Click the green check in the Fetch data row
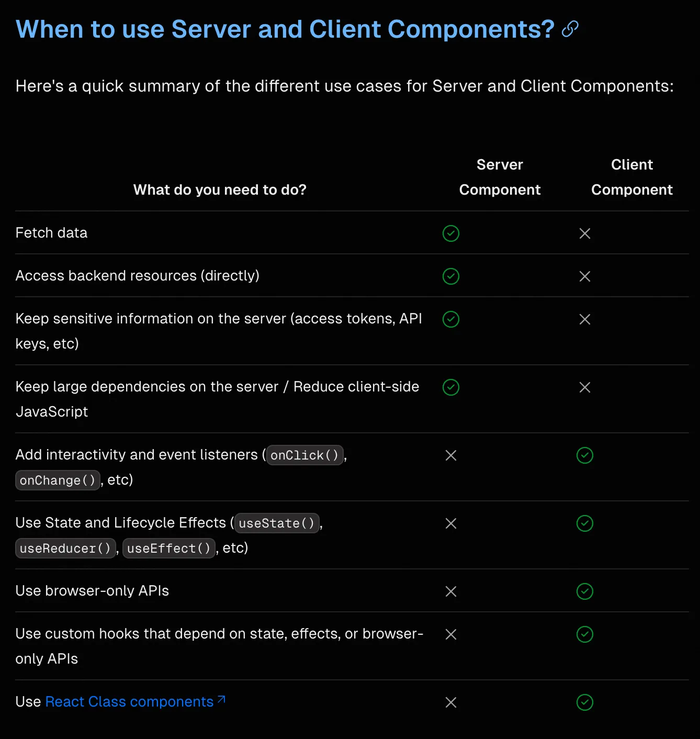The width and height of the screenshot is (700, 739). click(x=451, y=233)
